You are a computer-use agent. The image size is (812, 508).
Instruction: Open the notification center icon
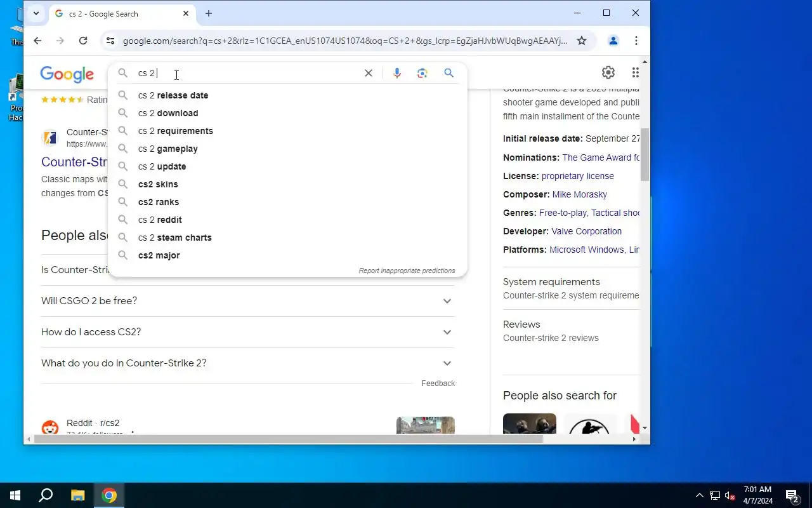792,495
